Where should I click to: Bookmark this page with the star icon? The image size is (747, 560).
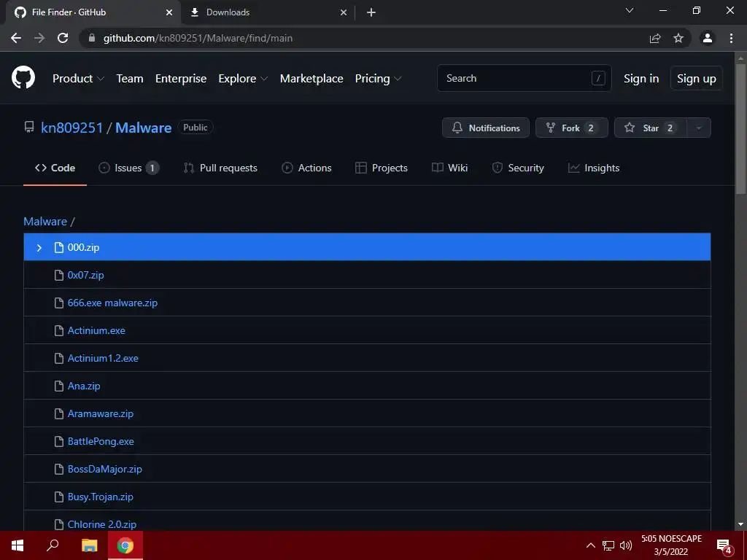[678, 38]
